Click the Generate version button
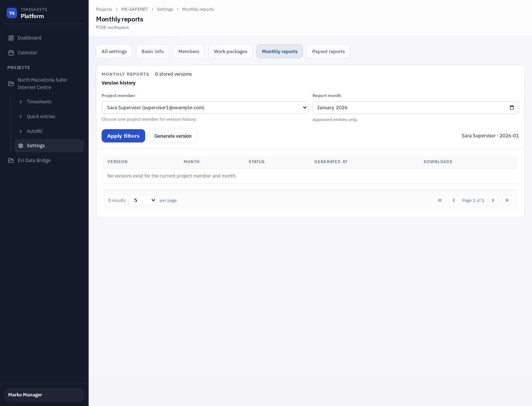The image size is (532, 406). click(173, 136)
